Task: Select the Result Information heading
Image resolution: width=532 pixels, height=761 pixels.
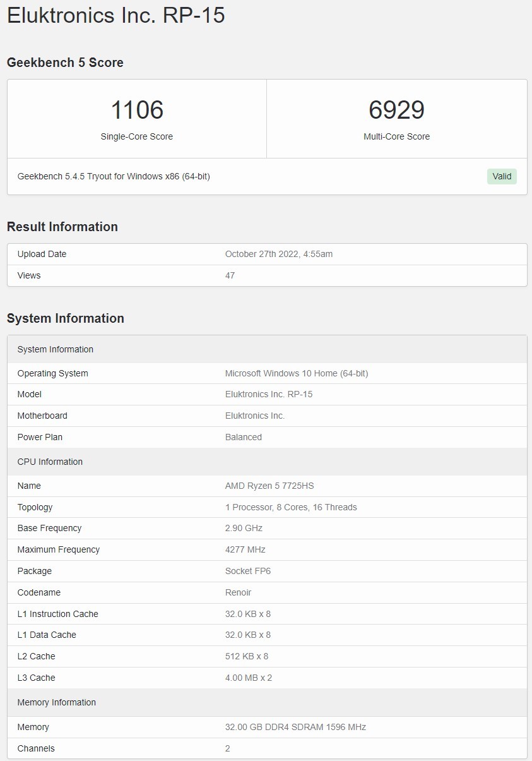Action: (x=62, y=227)
